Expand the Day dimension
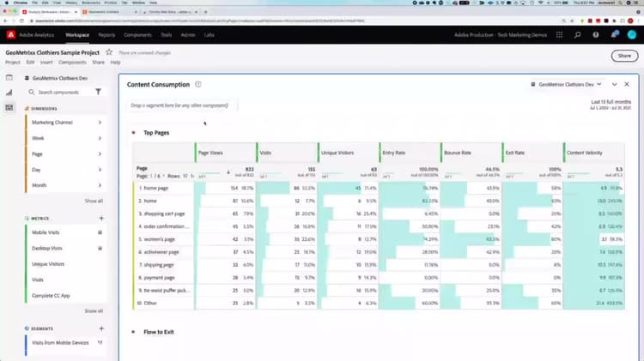Screen dimensions: 644x361 point(100,170)
